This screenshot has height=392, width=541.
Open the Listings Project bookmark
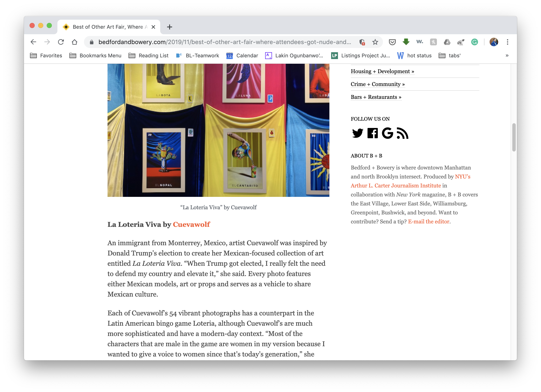pyautogui.click(x=361, y=55)
